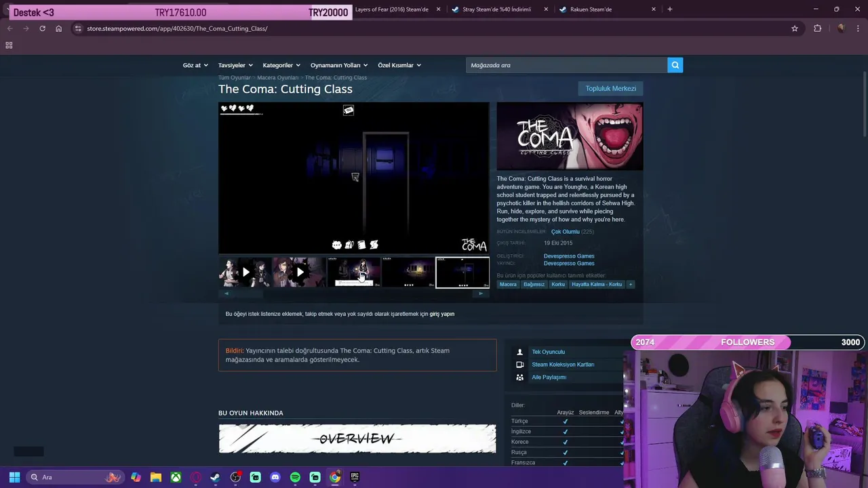
Task: Expand more tags with the plus button
Action: click(x=631, y=284)
